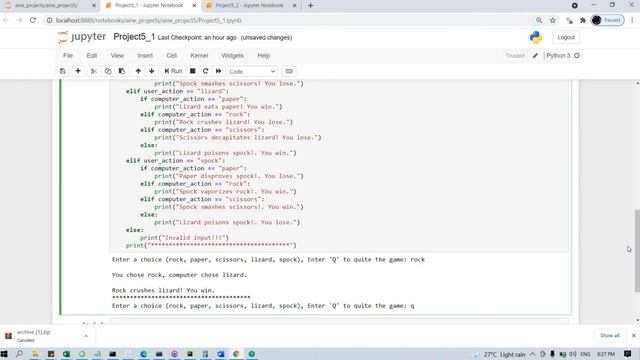Bookmark this page with star icon
The width and height of the screenshot is (640, 360).
point(553,20)
